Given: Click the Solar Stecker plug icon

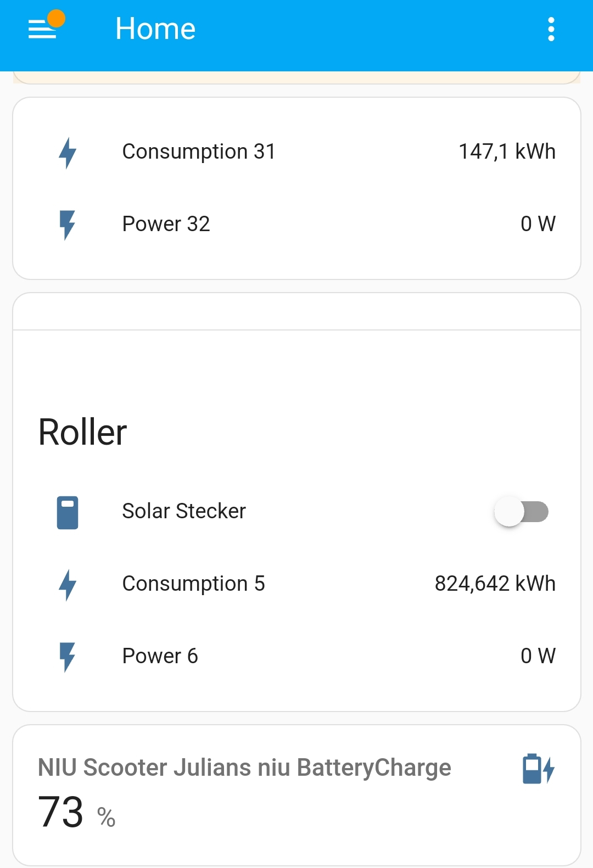Looking at the screenshot, I should pyautogui.click(x=68, y=512).
